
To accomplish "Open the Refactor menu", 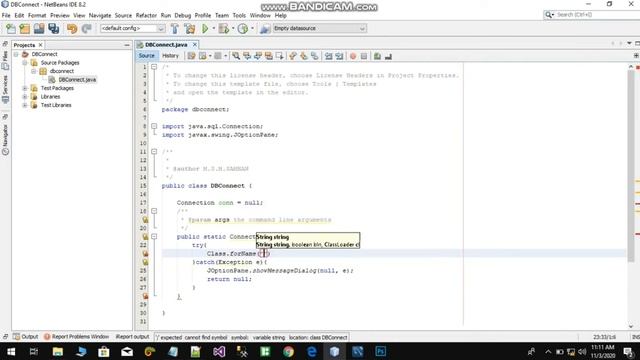I will coord(146,16).
